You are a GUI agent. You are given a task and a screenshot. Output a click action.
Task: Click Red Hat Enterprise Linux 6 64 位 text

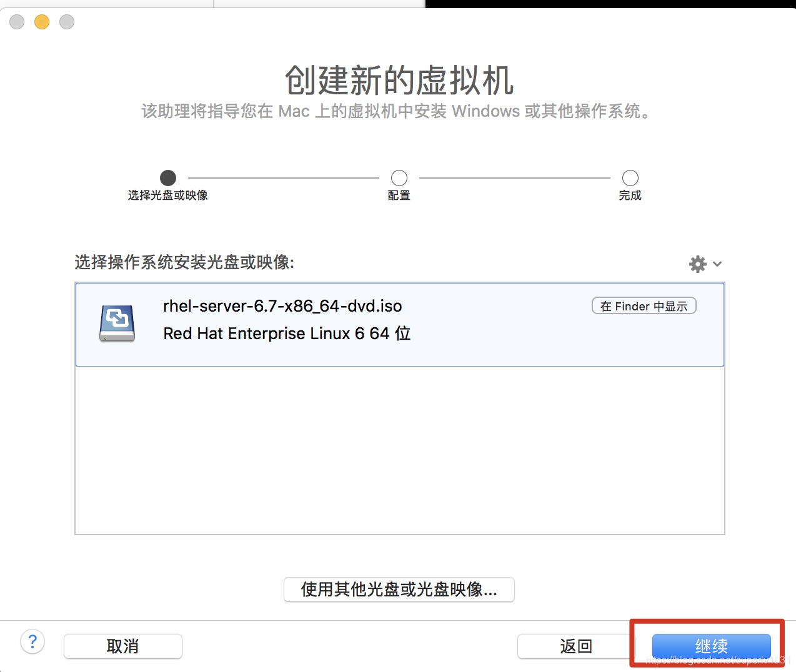(287, 334)
